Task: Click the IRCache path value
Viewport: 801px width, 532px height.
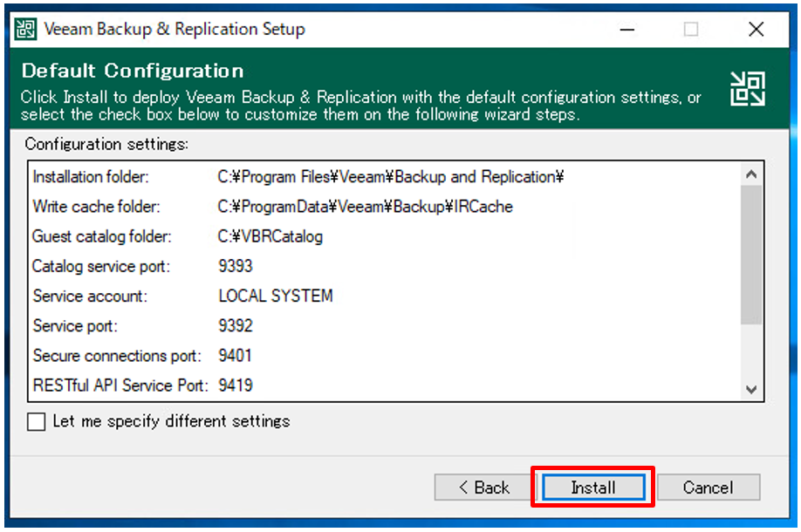Action: [x=366, y=207]
